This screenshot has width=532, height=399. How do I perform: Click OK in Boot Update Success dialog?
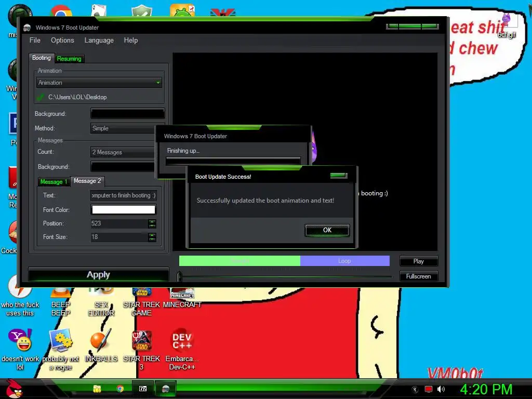coord(327,230)
